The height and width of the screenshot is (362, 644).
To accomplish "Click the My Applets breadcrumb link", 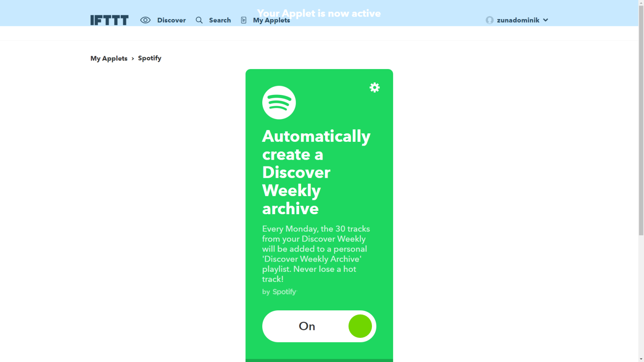I will (x=109, y=58).
